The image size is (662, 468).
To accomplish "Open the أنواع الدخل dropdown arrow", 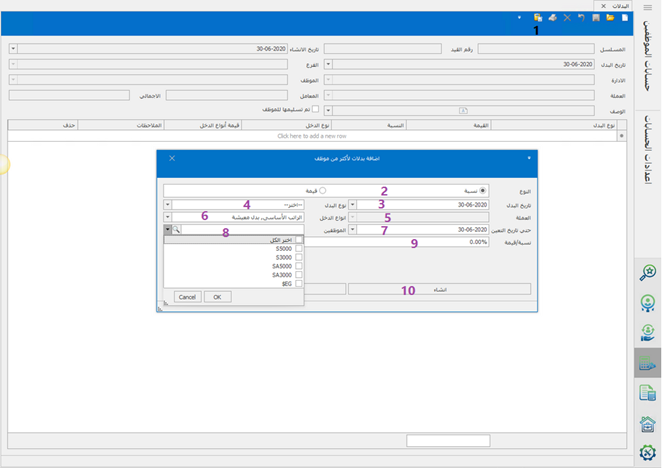I will (x=168, y=216).
